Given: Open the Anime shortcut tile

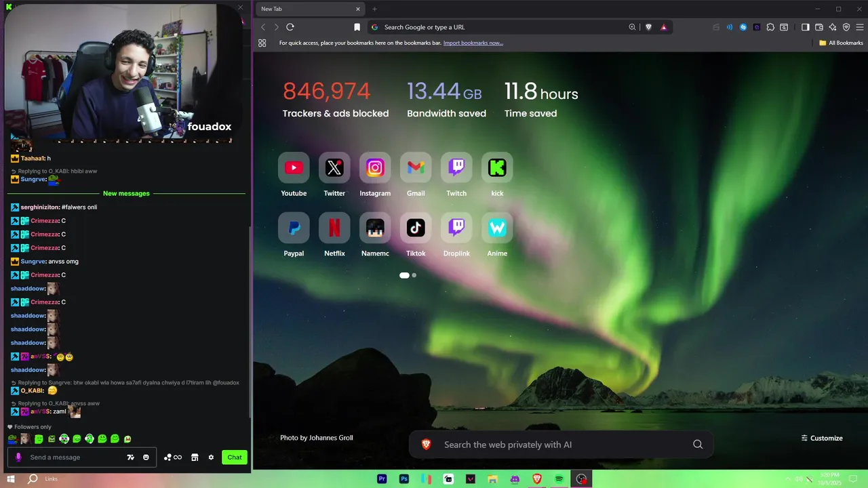Looking at the screenshot, I should tap(497, 228).
